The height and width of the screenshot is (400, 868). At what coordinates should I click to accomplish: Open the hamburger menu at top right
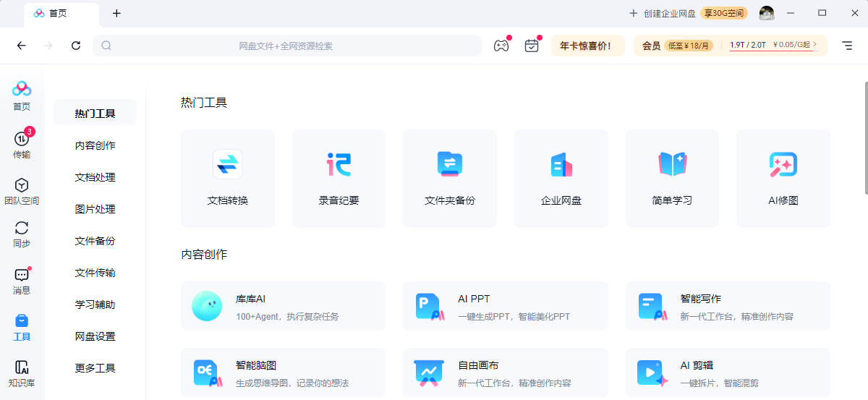[847, 46]
